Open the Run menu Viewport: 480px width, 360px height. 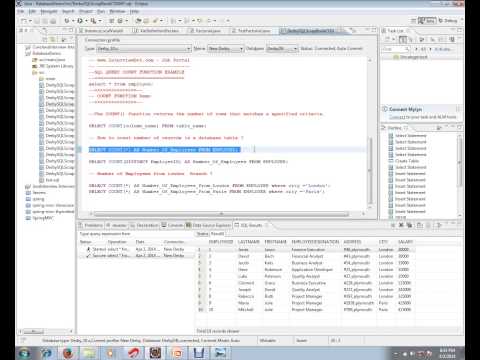tap(101, 11)
